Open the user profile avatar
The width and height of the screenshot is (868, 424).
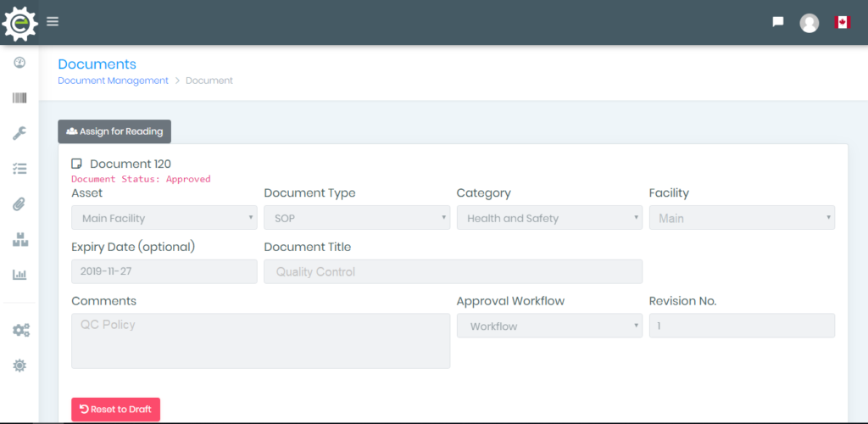(810, 23)
